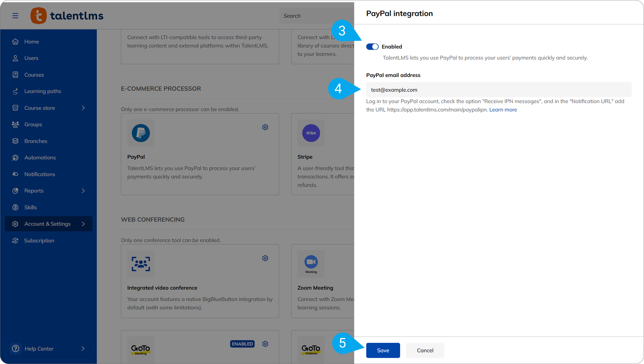Open the Users menu item
This screenshot has height=364, width=644.
pyautogui.click(x=31, y=58)
